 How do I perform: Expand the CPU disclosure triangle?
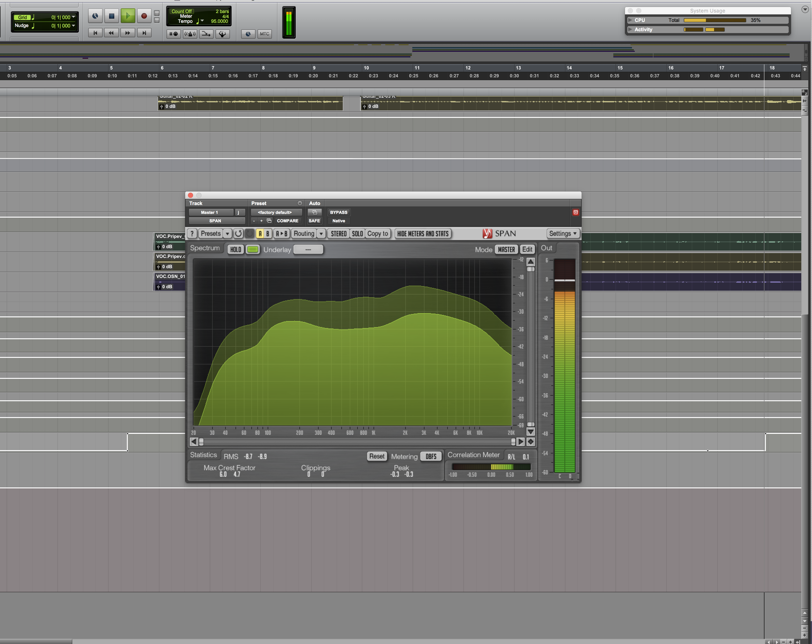tap(630, 20)
